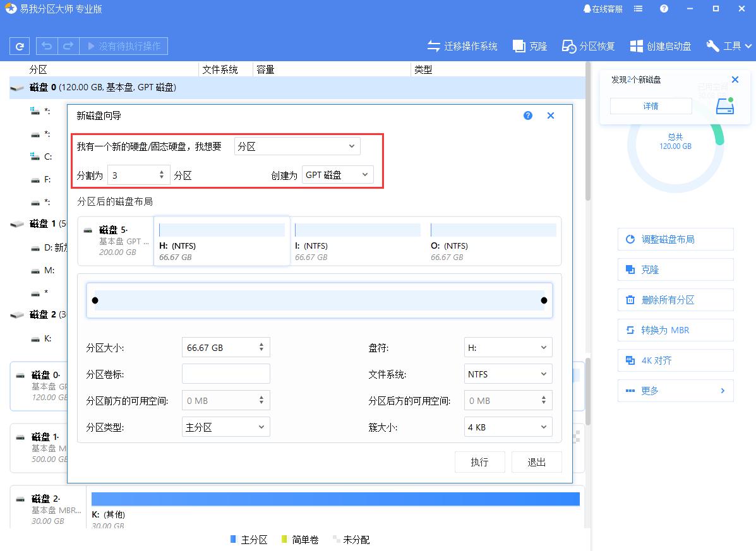This screenshot has height=551, width=756.
Task: Open the 分区 action dropdown in wizard
Action: pyautogui.click(x=297, y=146)
